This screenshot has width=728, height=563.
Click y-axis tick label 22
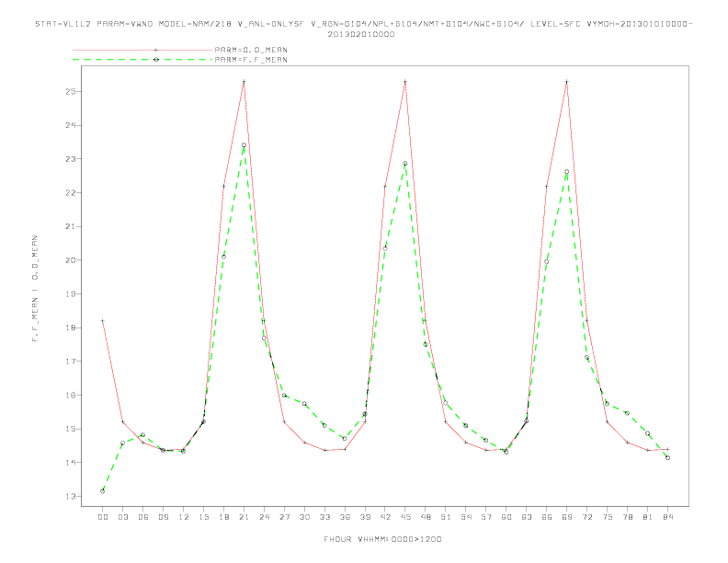[x=71, y=193]
